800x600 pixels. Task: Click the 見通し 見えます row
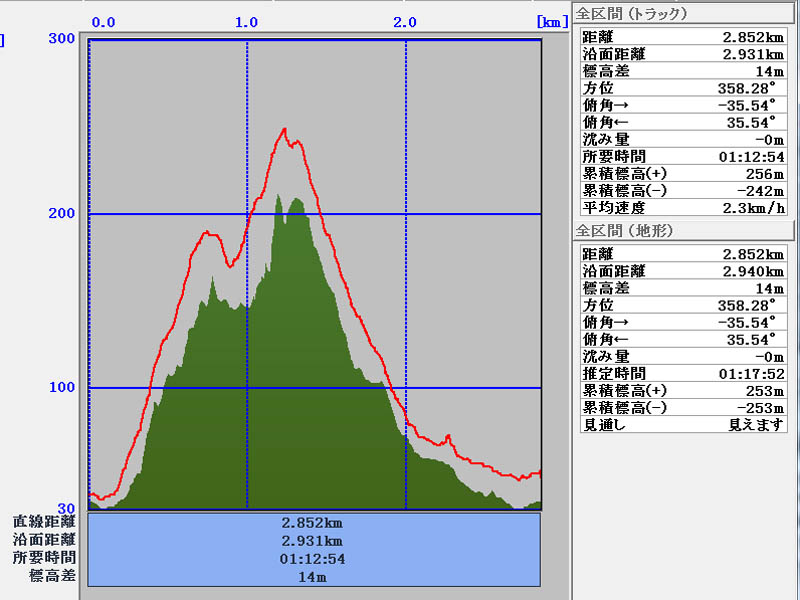tap(683, 424)
